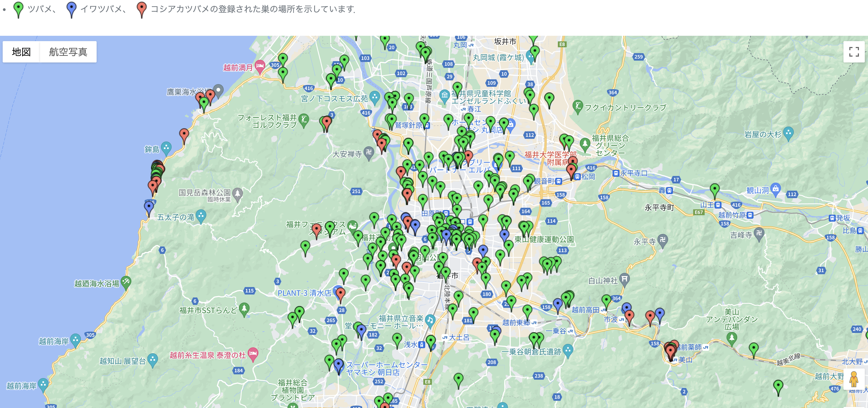Click the 一乗谷 station label

(x=556, y=331)
